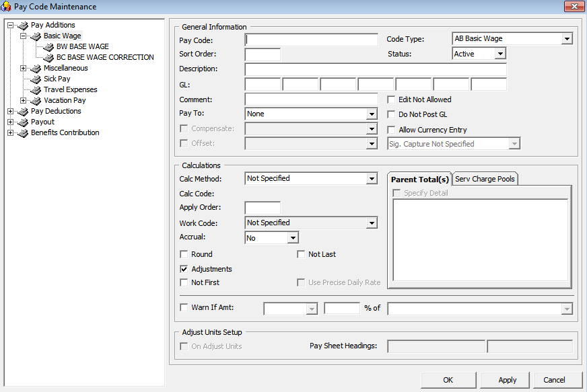587x392 pixels.
Task: Select the Parent Total(s) tab
Action: pos(419,179)
